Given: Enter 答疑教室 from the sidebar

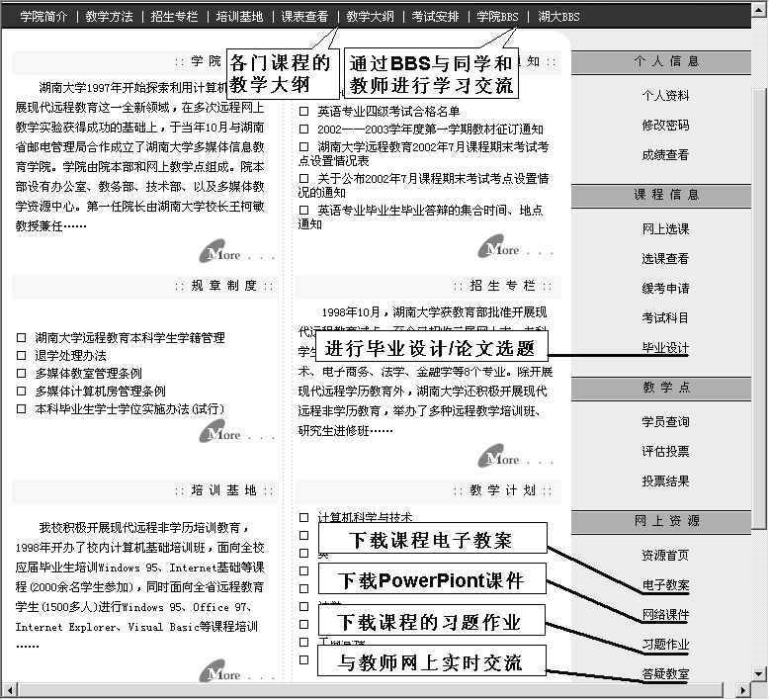Looking at the screenshot, I should [x=665, y=673].
